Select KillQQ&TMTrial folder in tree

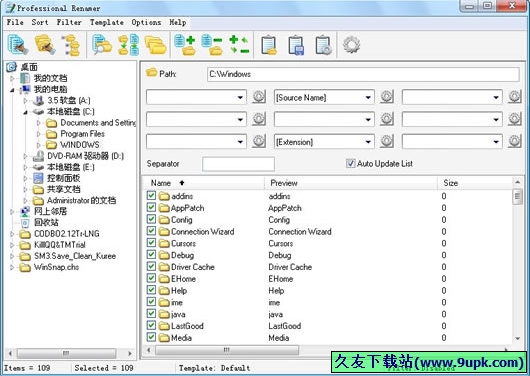pyautogui.click(x=60, y=245)
